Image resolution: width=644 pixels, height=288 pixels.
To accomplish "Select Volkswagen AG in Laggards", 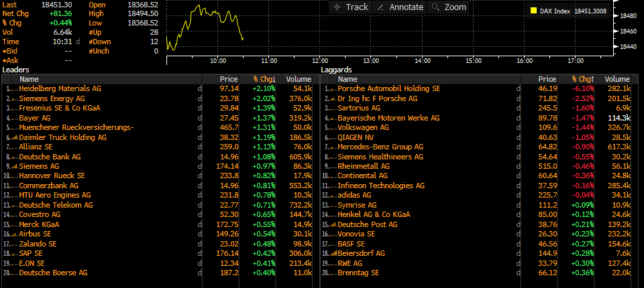I will tap(363, 127).
